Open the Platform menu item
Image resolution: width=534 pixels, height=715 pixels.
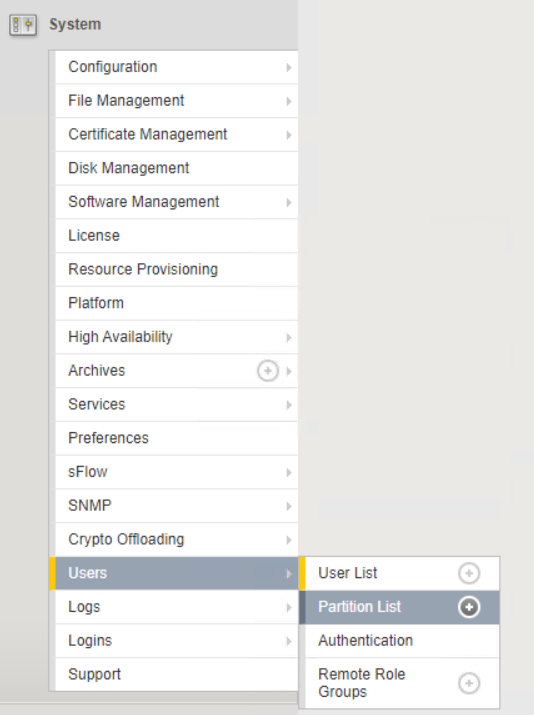(x=176, y=303)
